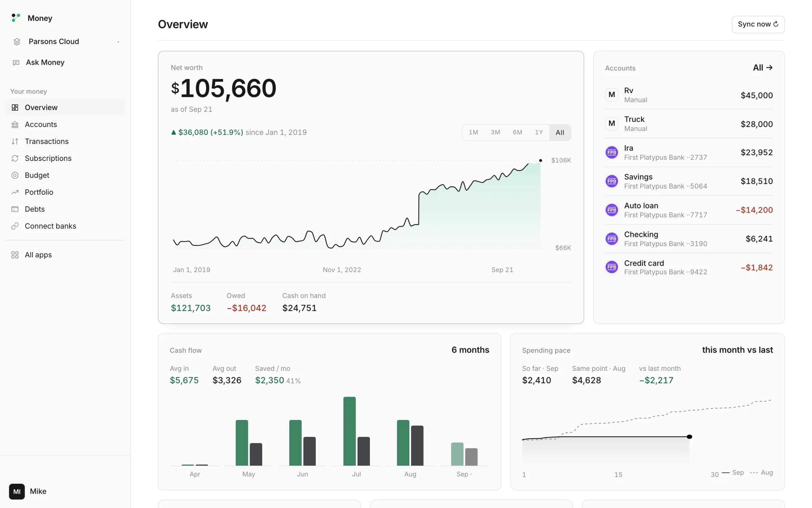This screenshot has width=812, height=508.
Task: Open the Auto loan -$14,200 row
Action: 689,210
